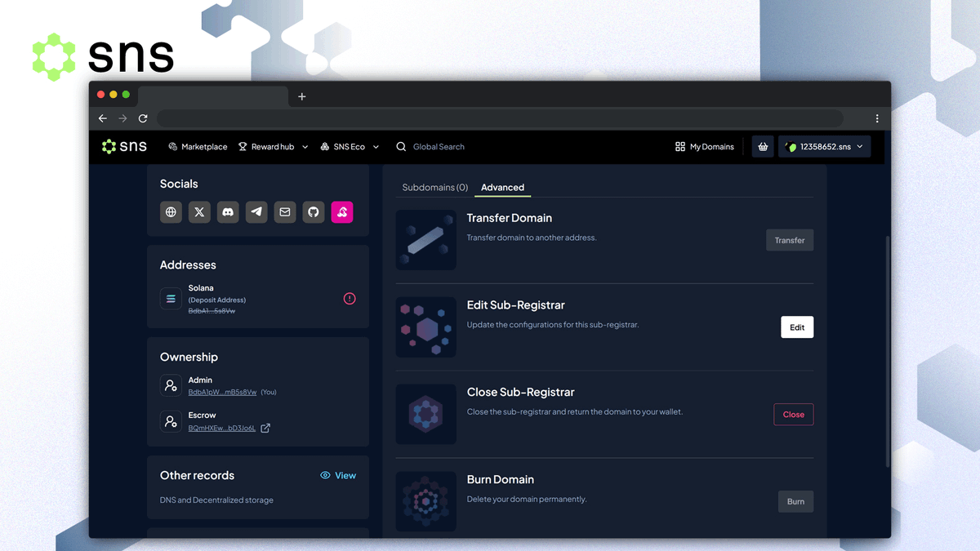Click the Global Search magnifier icon
Image resolution: width=980 pixels, height=551 pixels.
(401, 147)
